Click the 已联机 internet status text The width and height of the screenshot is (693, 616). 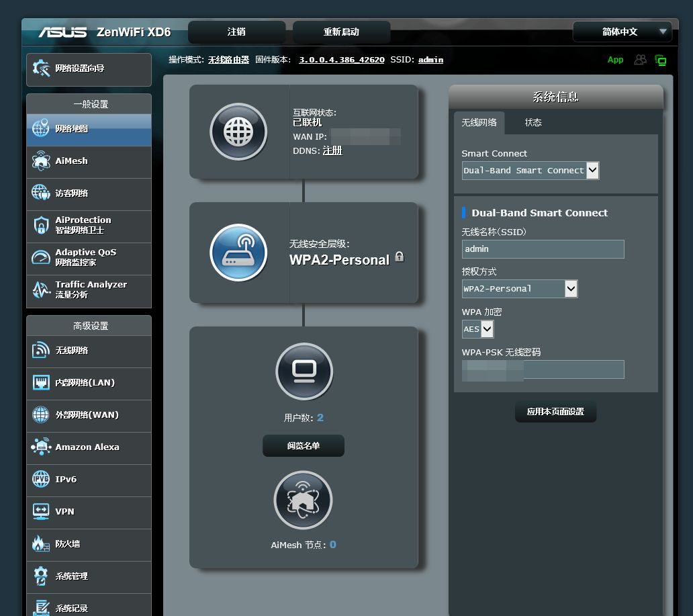(307, 122)
